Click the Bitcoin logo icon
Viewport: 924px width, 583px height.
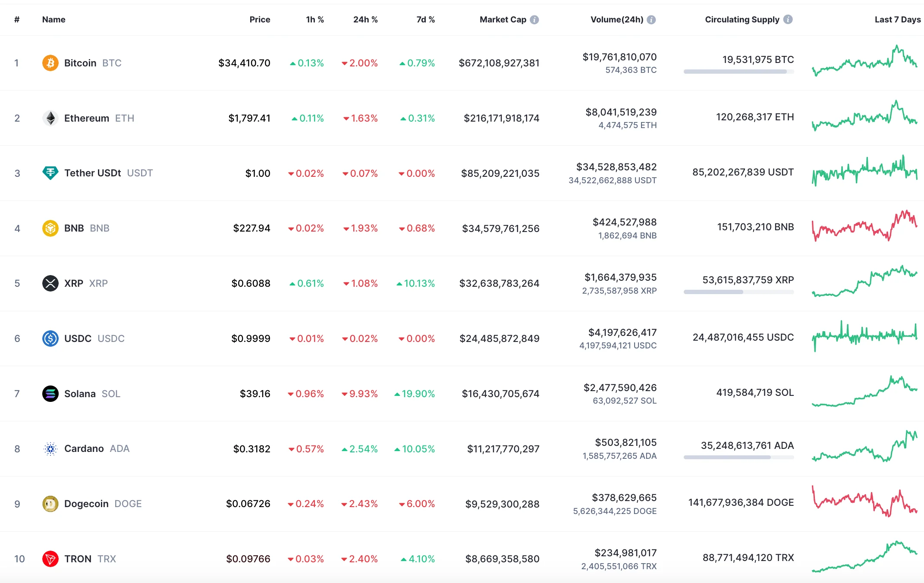click(50, 63)
